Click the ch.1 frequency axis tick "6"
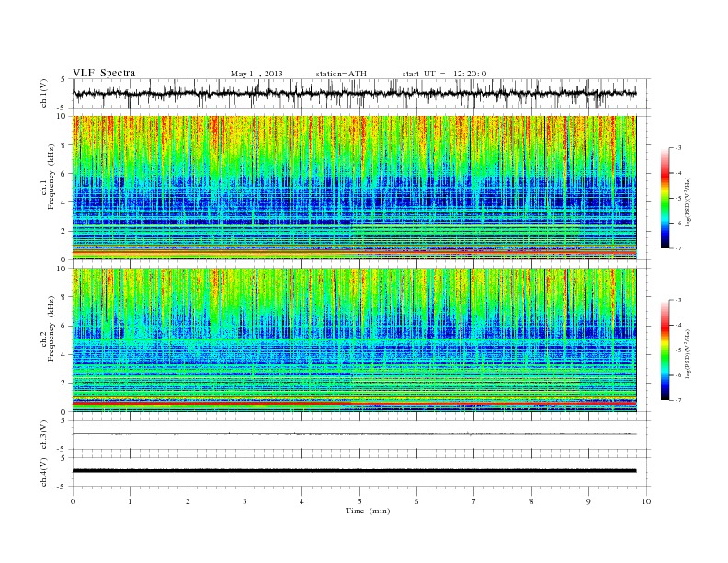728x563 pixels. (64, 174)
